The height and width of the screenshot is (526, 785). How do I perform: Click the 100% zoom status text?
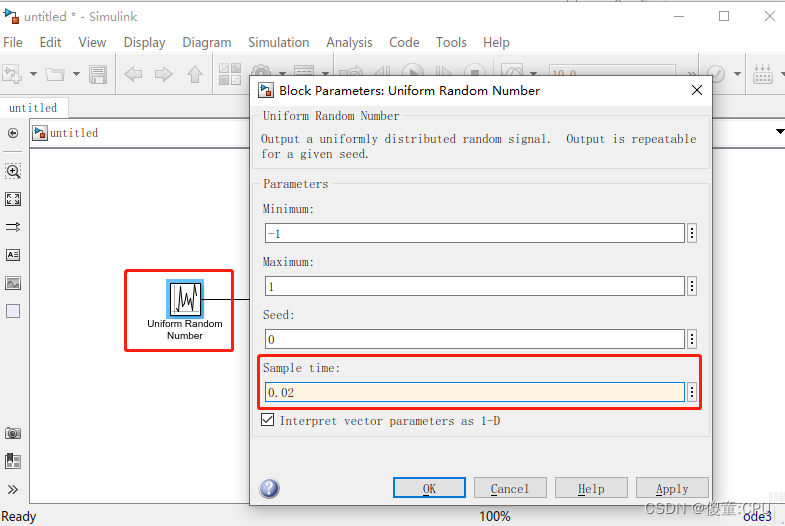[x=495, y=516]
